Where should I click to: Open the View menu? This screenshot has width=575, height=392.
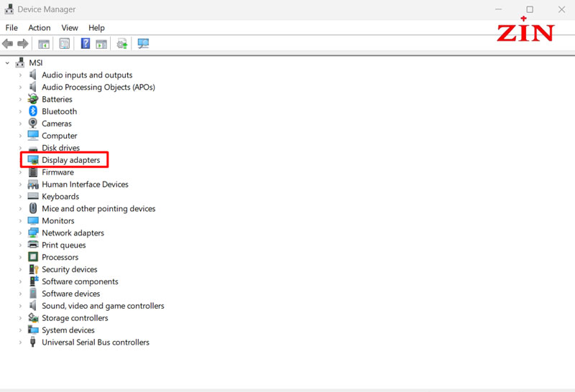(x=70, y=28)
